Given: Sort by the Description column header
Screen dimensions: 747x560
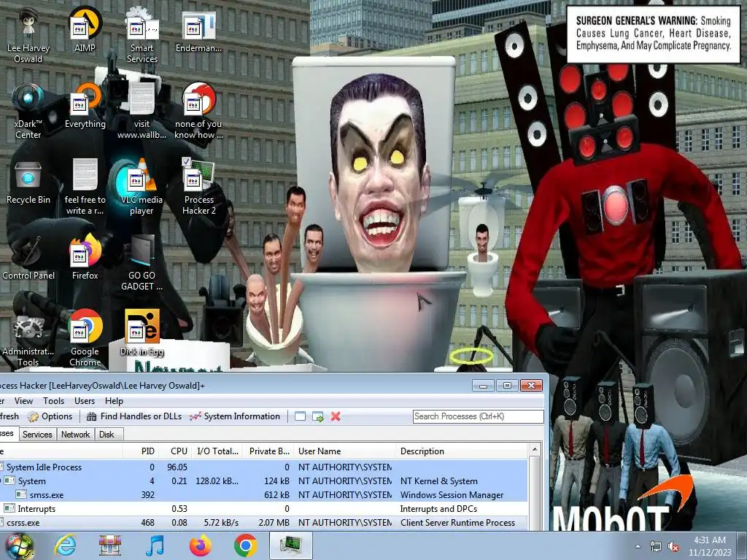Looking at the screenshot, I should (462, 451).
